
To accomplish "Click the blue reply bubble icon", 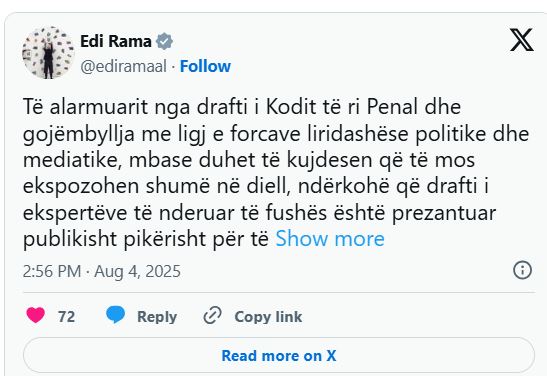I will (x=115, y=315).
